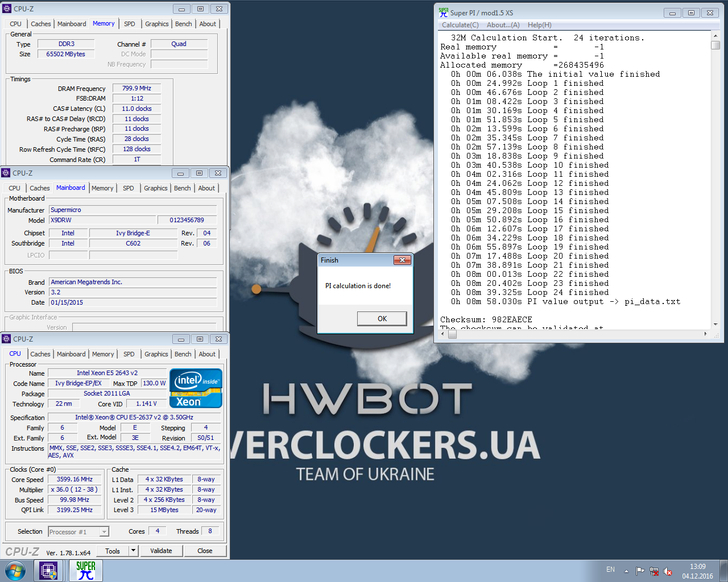
Task: Click the EN language indicator
Action: [610, 569]
